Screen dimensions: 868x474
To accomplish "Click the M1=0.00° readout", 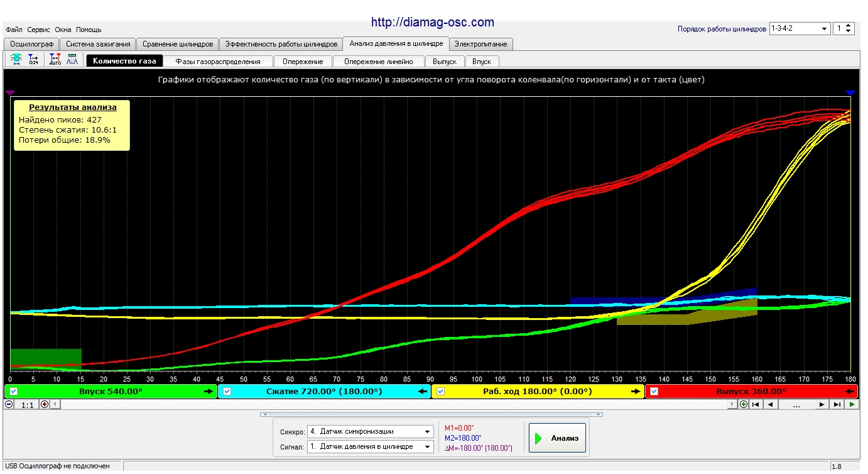I will (459, 427).
